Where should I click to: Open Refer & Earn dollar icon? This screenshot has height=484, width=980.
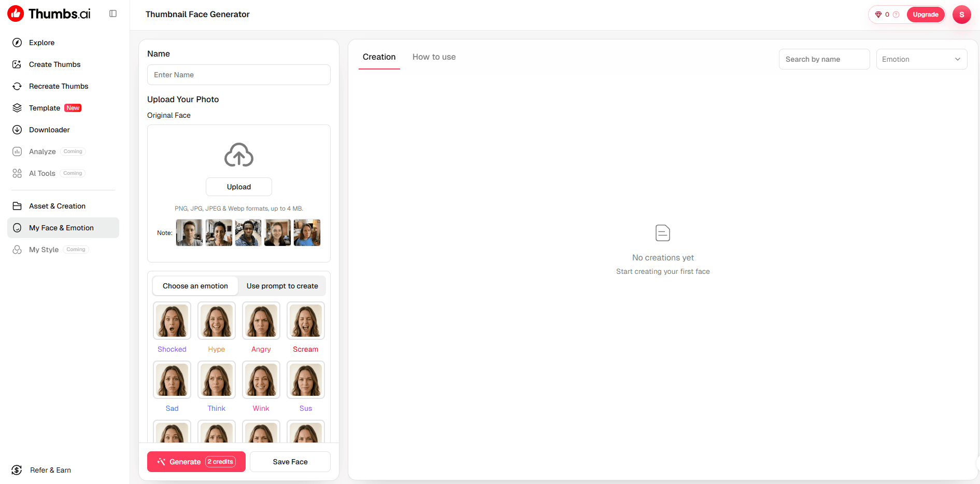click(x=17, y=470)
